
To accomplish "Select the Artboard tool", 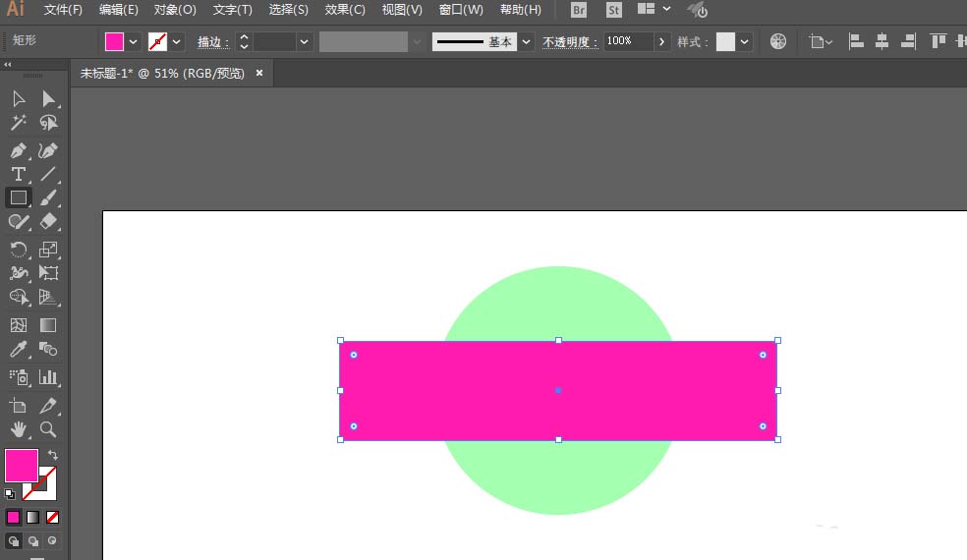I will [19, 405].
